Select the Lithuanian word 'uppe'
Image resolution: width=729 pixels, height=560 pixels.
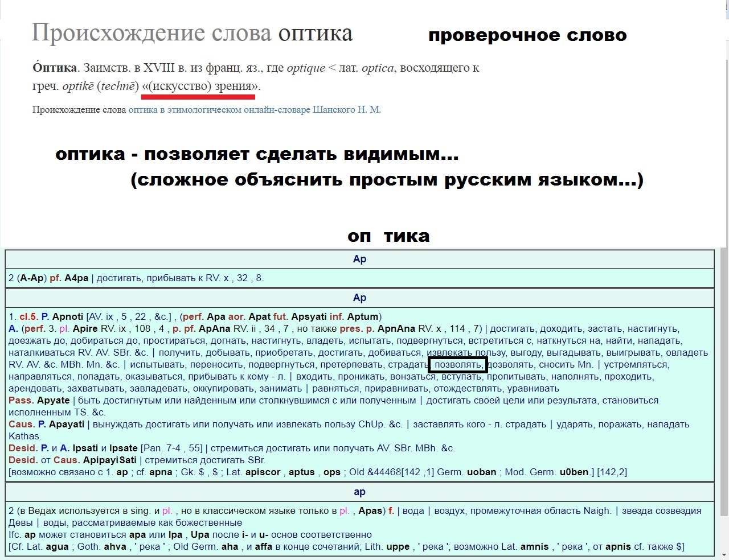(x=398, y=547)
